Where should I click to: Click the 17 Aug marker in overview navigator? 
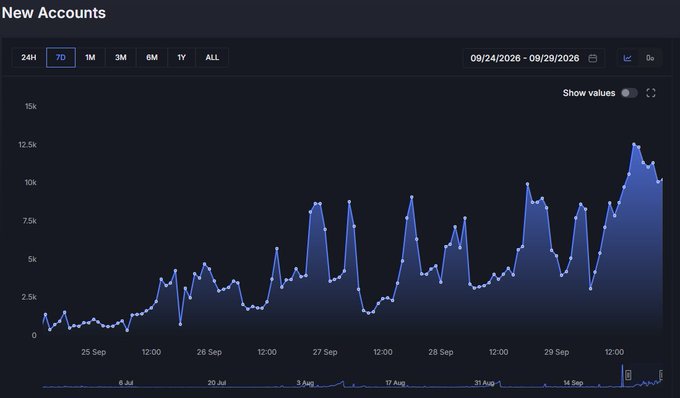[x=395, y=383]
